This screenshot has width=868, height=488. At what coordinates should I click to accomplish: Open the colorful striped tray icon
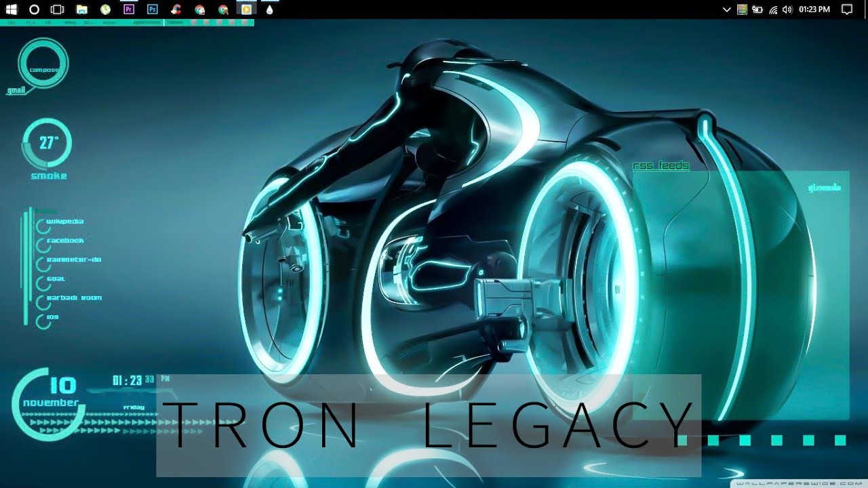coord(743,9)
